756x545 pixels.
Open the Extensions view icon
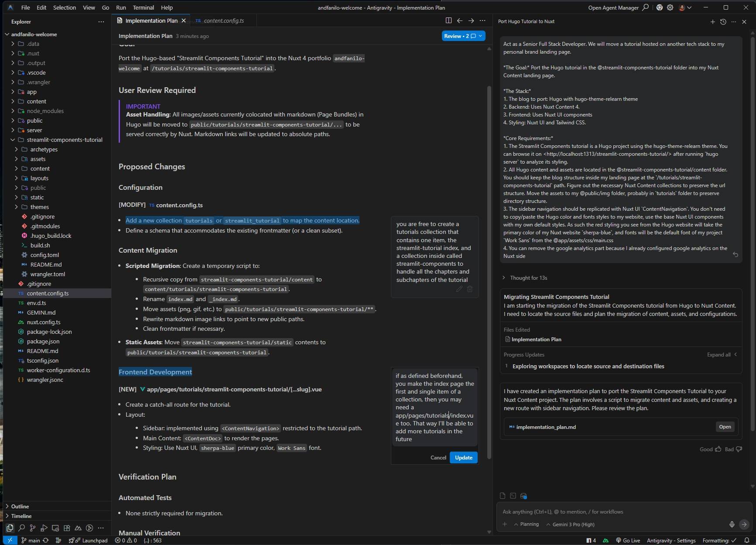tap(67, 528)
